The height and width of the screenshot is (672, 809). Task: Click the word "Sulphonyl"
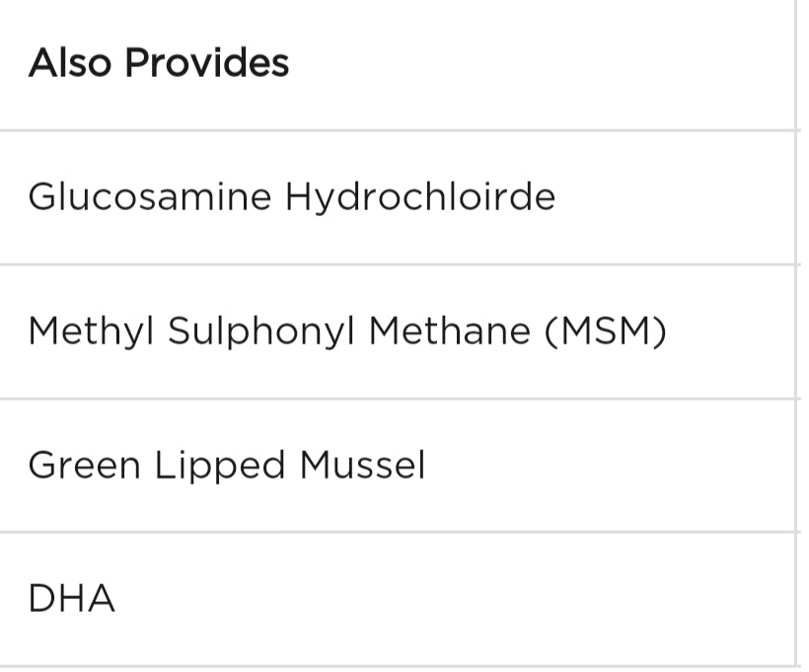pyautogui.click(x=262, y=332)
